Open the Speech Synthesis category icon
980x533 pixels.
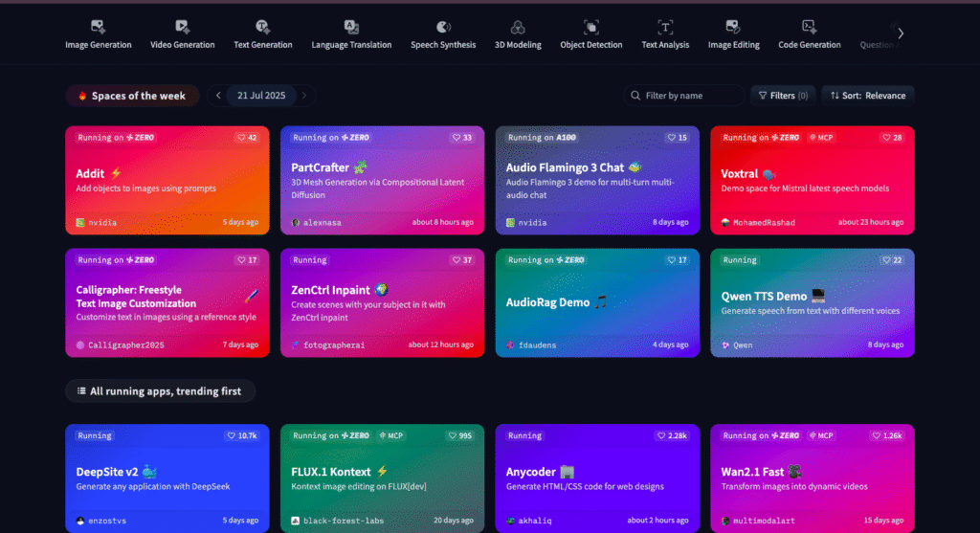tap(443, 27)
